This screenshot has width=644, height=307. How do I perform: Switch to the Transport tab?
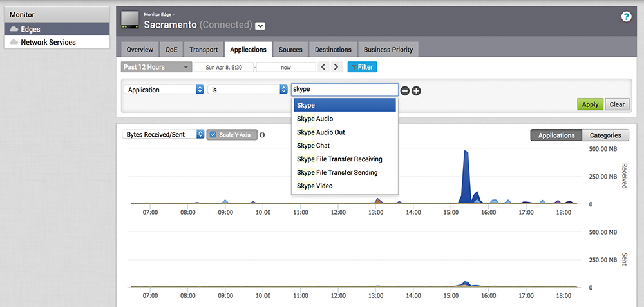[204, 50]
